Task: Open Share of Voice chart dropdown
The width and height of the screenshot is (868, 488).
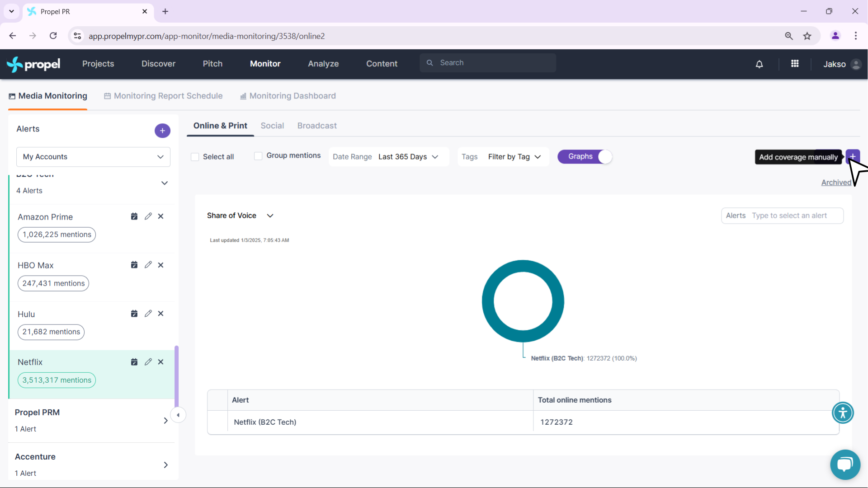Action: 240,216
